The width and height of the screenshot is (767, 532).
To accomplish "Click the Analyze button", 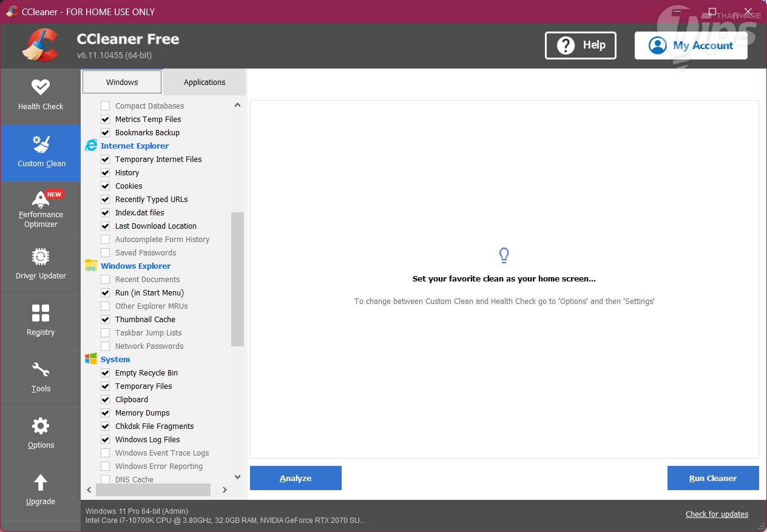I will click(296, 478).
